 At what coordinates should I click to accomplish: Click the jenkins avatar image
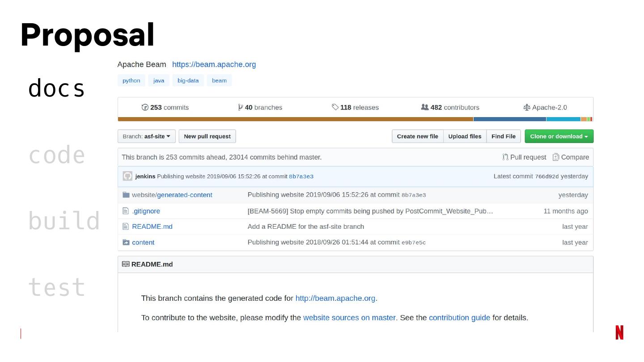[127, 176]
